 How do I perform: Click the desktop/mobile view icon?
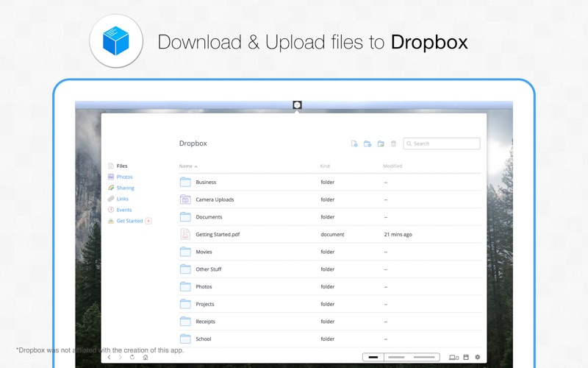[453, 357]
